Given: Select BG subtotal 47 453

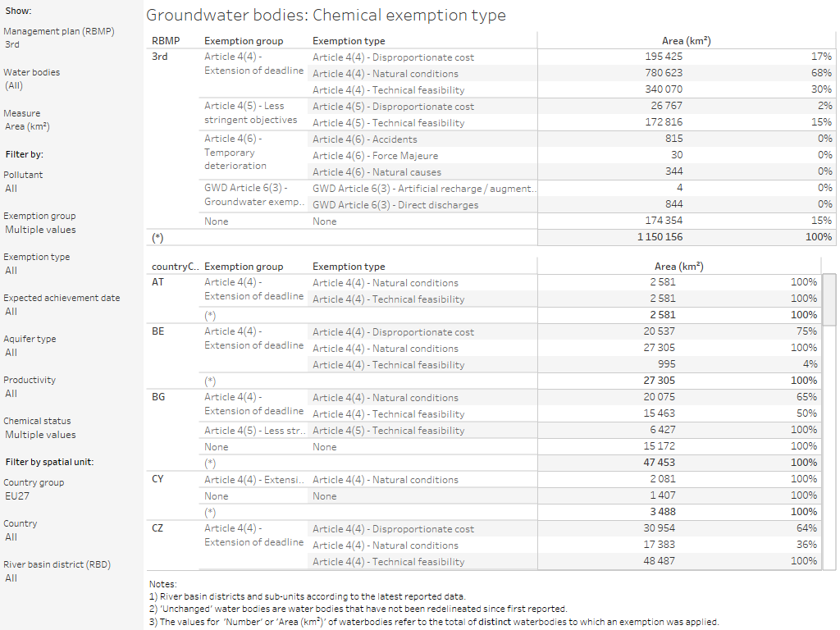Looking at the screenshot, I should coord(659,463).
